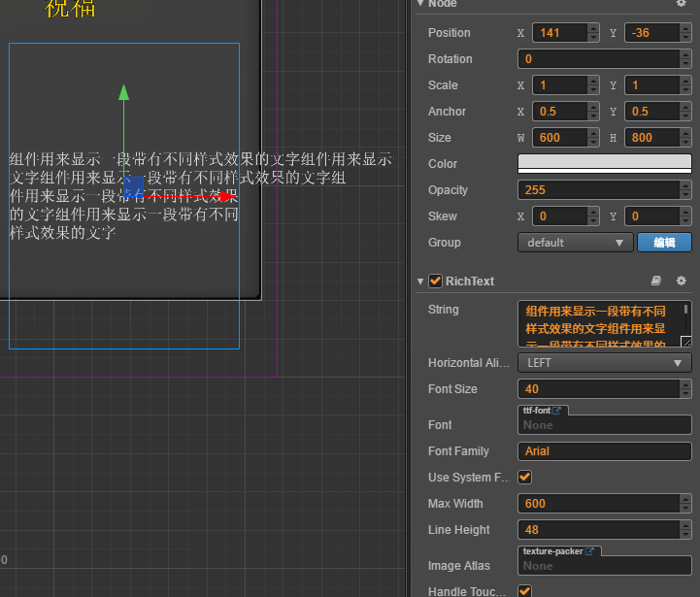Click the Font Family Arial field
The height and width of the screenshot is (597, 700).
pyautogui.click(x=604, y=451)
